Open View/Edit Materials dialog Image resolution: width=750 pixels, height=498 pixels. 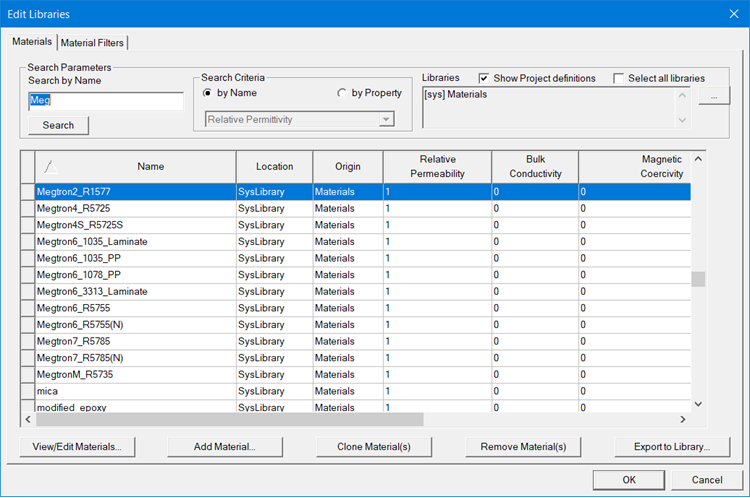tap(77, 447)
